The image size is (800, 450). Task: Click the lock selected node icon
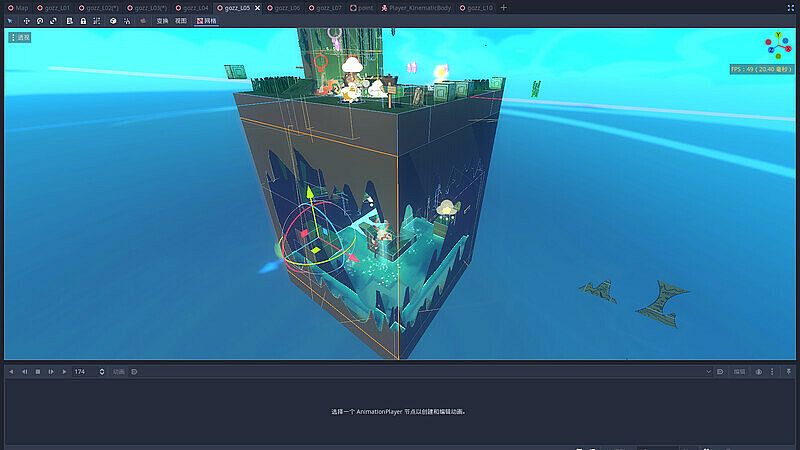tap(82, 20)
